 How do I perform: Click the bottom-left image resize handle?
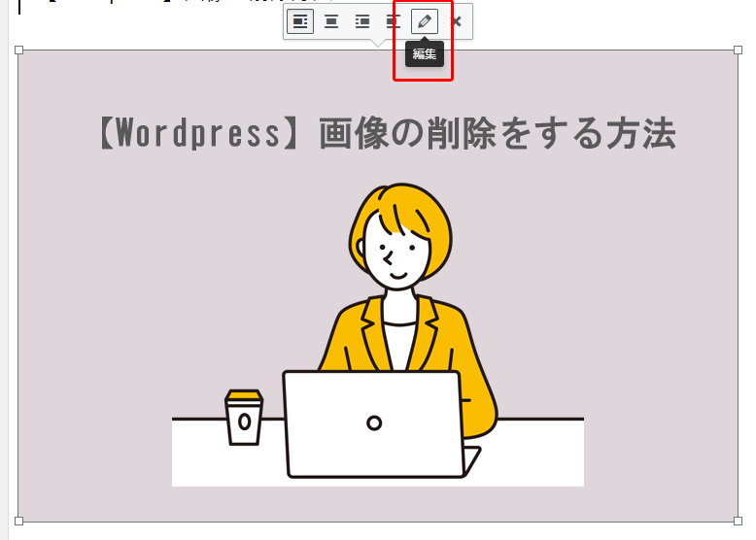click(x=18, y=522)
